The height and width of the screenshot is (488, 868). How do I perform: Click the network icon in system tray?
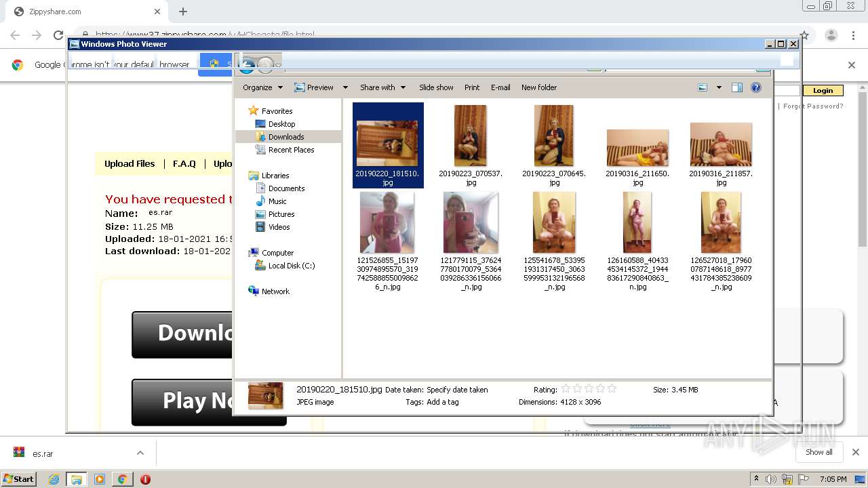point(787,479)
